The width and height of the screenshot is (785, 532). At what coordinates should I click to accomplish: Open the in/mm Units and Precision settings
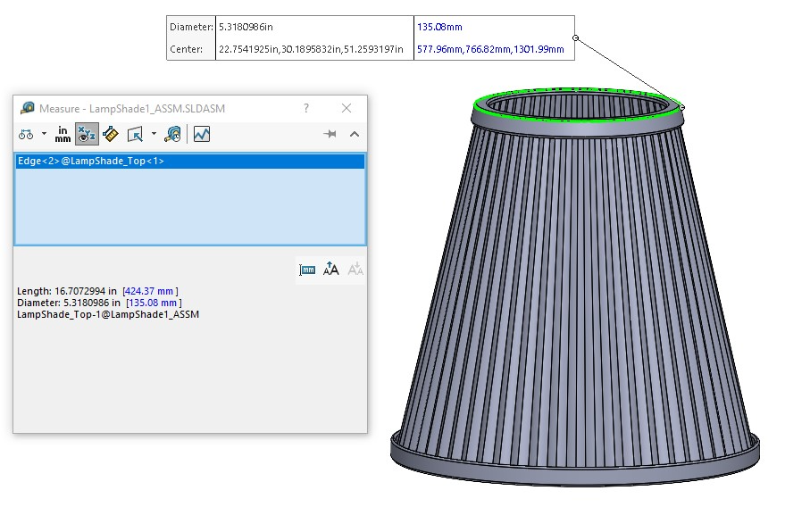[63, 134]
